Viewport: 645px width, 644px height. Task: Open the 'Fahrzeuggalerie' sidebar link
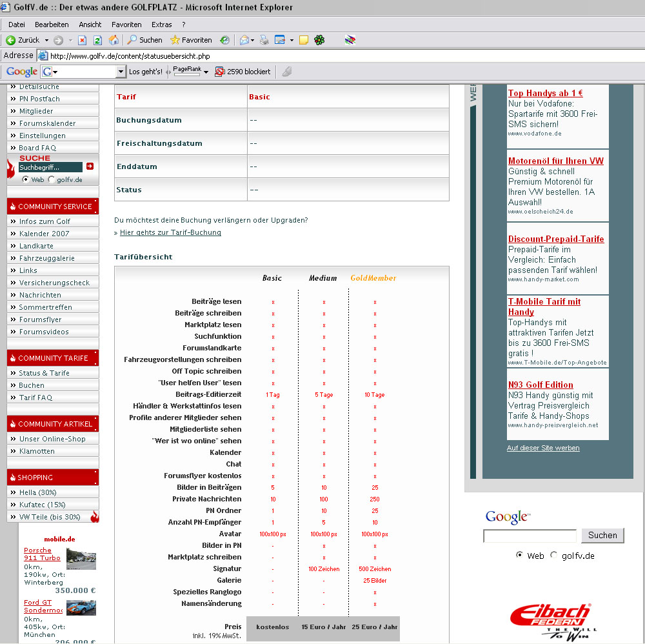pos(47,258)
